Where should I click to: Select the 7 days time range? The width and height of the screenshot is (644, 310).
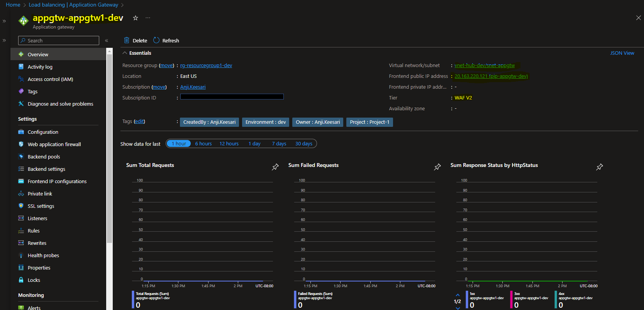279,143
